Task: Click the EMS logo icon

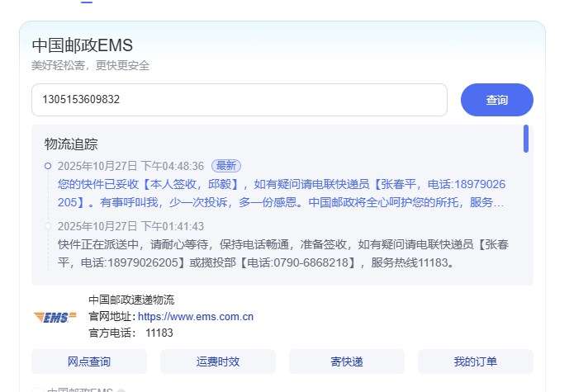Action: click(x=55, y=317)
